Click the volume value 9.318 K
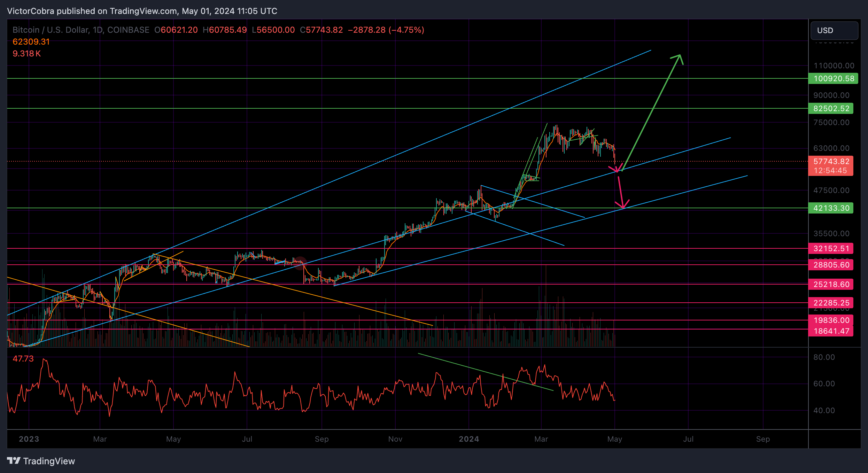Image resolution: width=868 pixels, height=473 pixels. pyautogui.click(x=26, y=54)
